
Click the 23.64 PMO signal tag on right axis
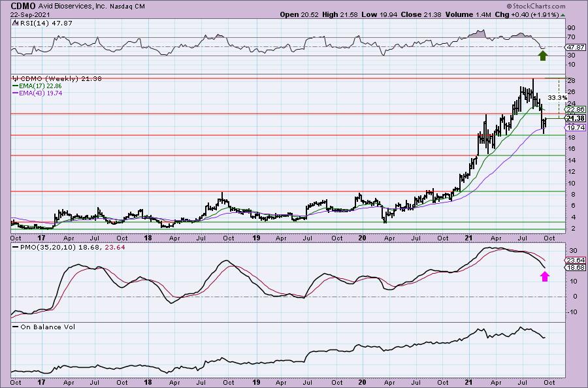tap(576, 260)
